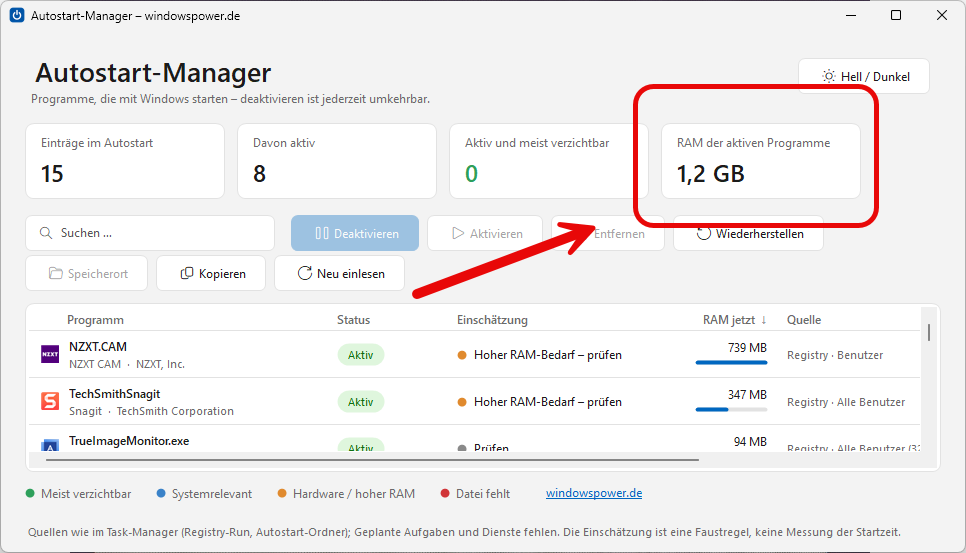This screenshot has height=553, width=966.
Task: Click the play icon on Aktivieren button
Action: pos(458,233)
